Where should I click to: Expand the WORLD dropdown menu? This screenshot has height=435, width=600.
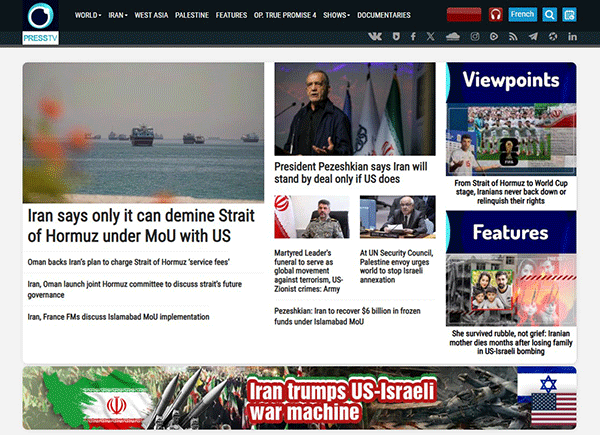click(88, 15)
